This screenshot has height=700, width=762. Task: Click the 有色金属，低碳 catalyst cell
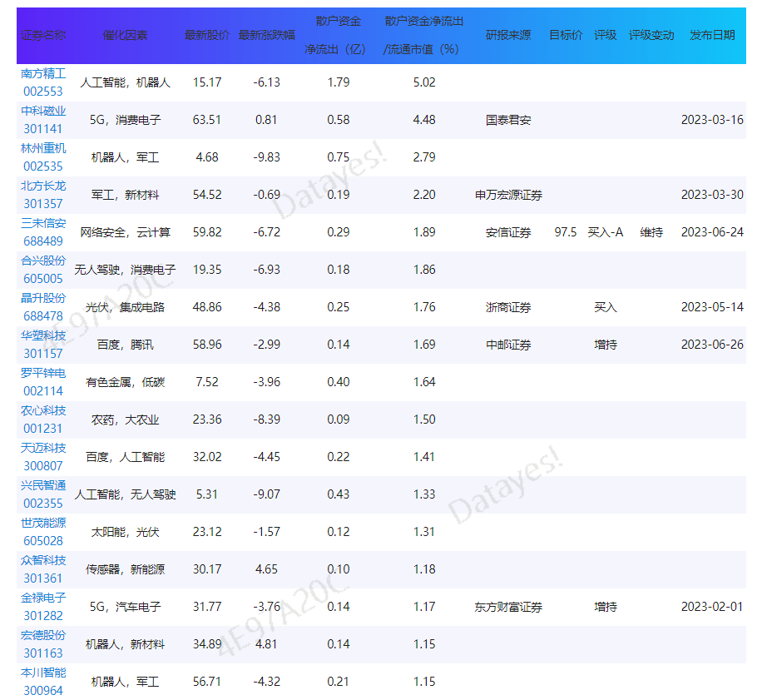click(125, 382)
